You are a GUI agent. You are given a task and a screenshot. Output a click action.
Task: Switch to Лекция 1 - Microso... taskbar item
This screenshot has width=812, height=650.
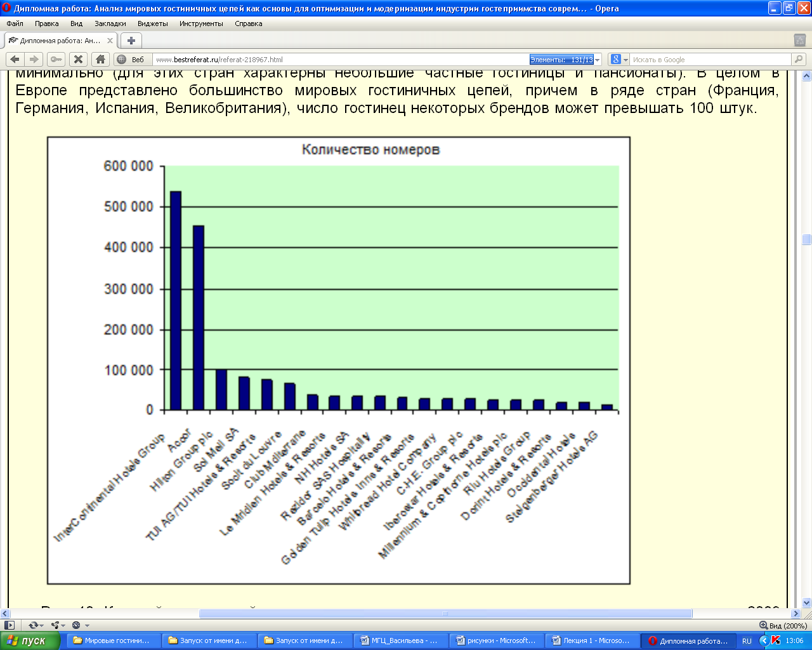591,640
